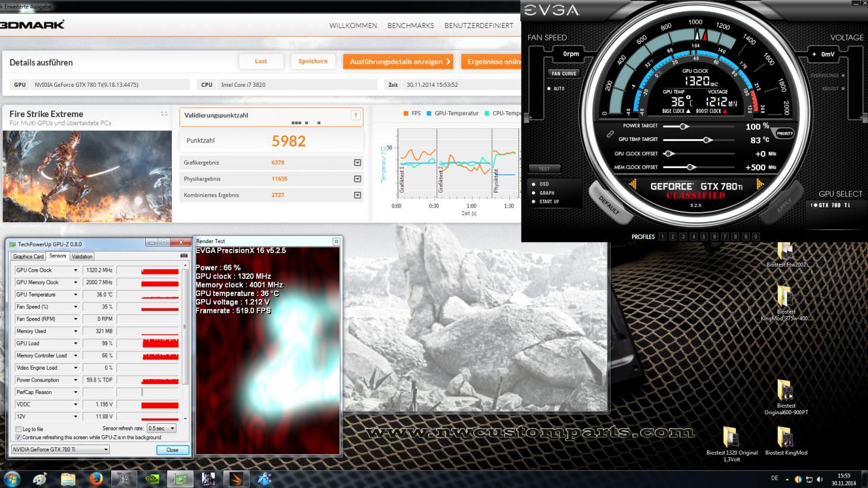Go to previous skin with left yellow arrow
Screen dimensions: 868x488
click(x=633, y=185)
